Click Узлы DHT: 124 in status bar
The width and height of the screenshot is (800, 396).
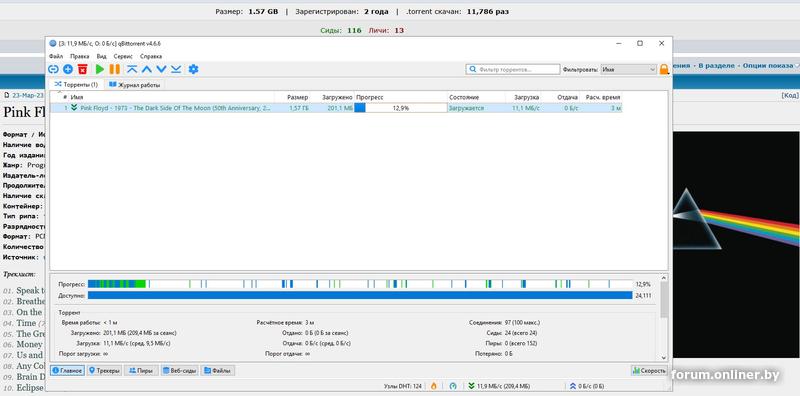403,386
